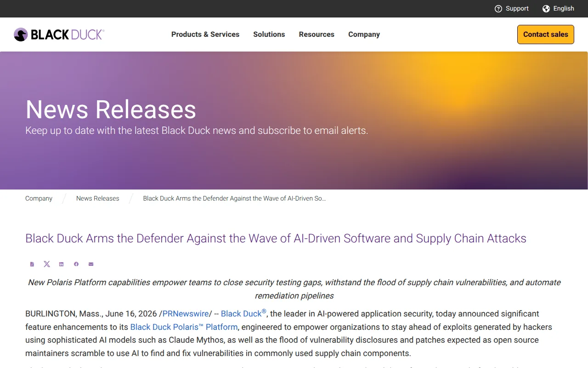Share the article on X
The height and width of the screenshot is (368, 588).
point(47,264)
